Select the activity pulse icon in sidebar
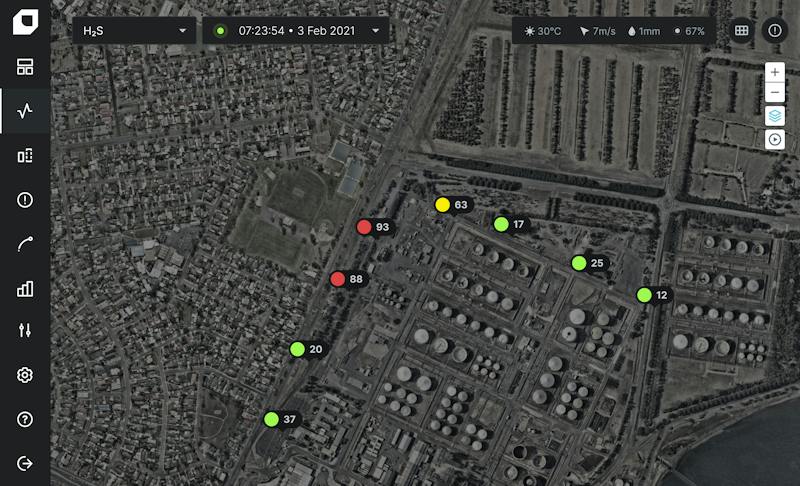 click(24, 111)
